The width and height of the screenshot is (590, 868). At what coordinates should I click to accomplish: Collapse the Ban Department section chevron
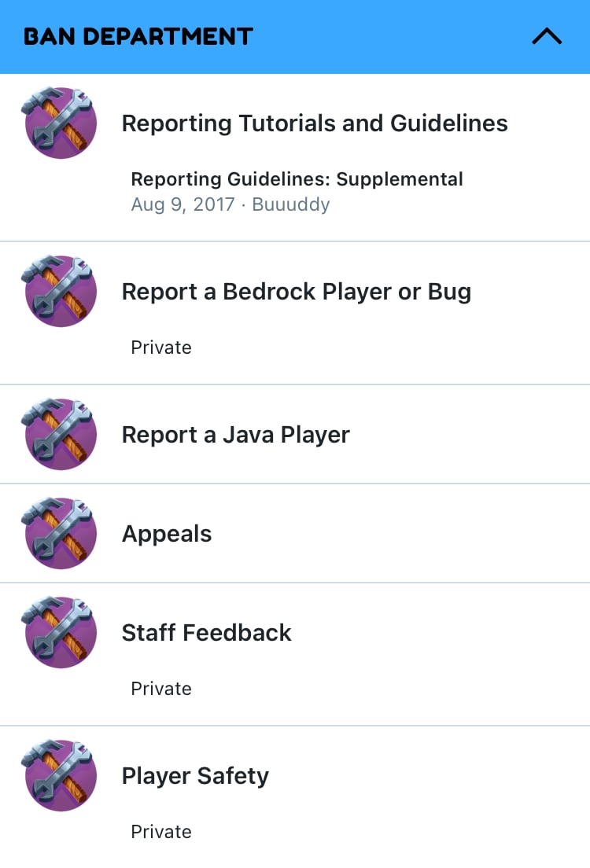[547, 36]
